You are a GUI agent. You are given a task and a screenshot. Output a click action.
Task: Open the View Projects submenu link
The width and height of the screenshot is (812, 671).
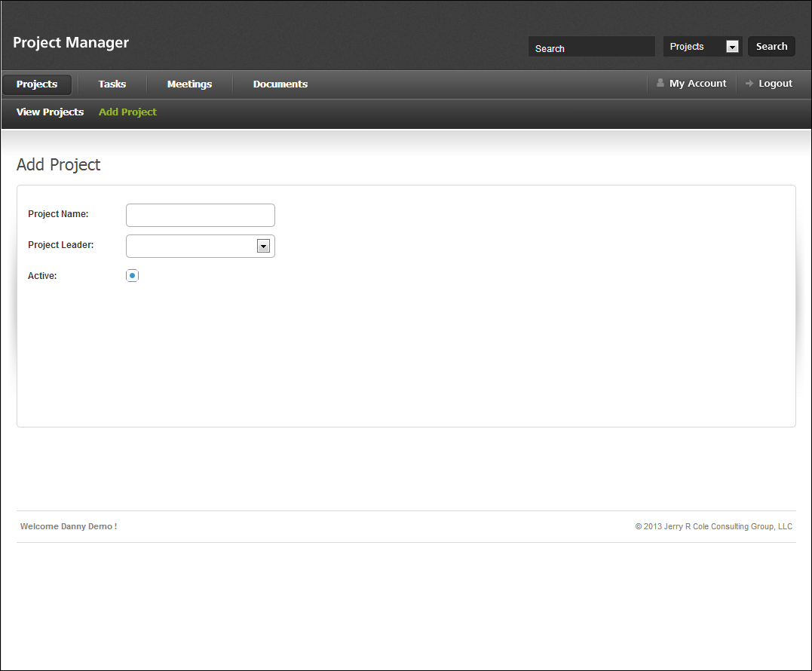click(x=50, y=112)
